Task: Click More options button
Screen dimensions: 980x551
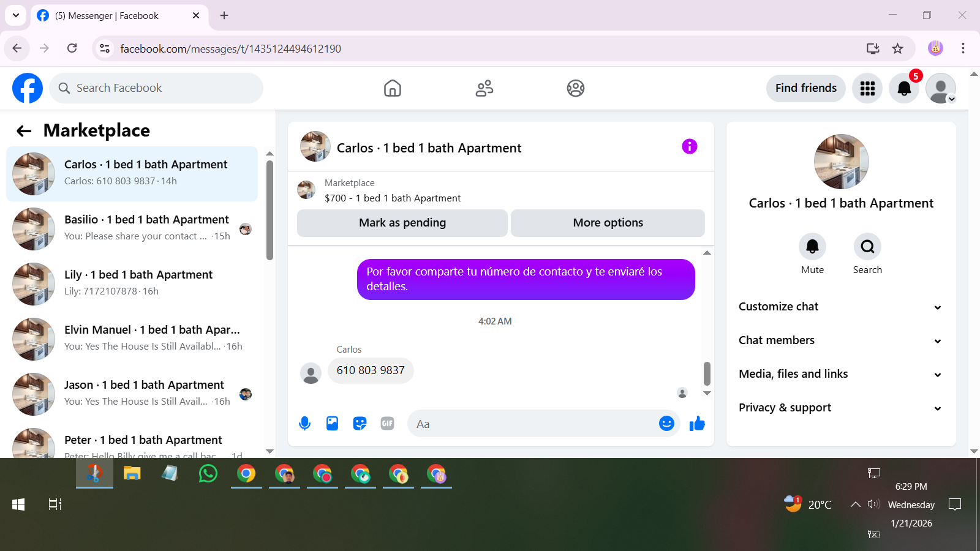Action: pos(608,223)
